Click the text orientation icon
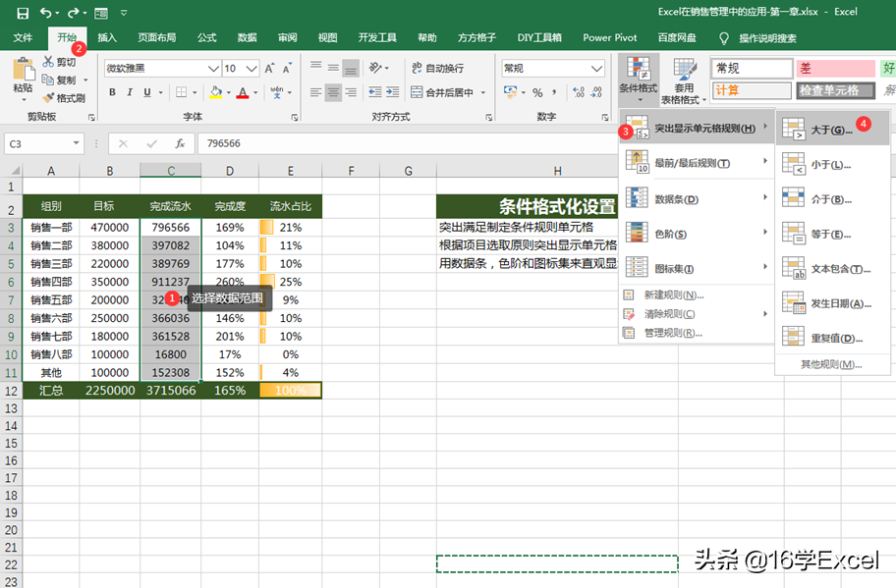This screenshot has height=588, width=896. [375, 68]
